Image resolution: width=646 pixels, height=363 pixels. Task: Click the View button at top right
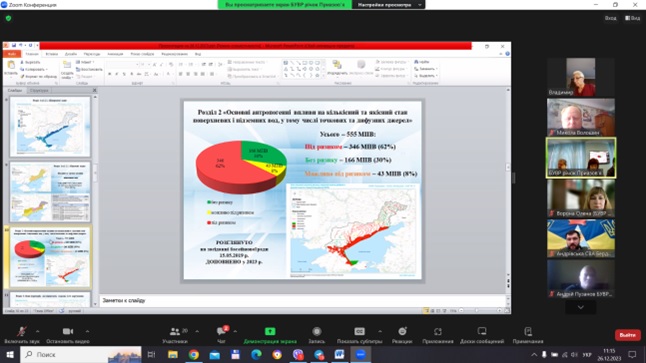[x=633, y=18]
